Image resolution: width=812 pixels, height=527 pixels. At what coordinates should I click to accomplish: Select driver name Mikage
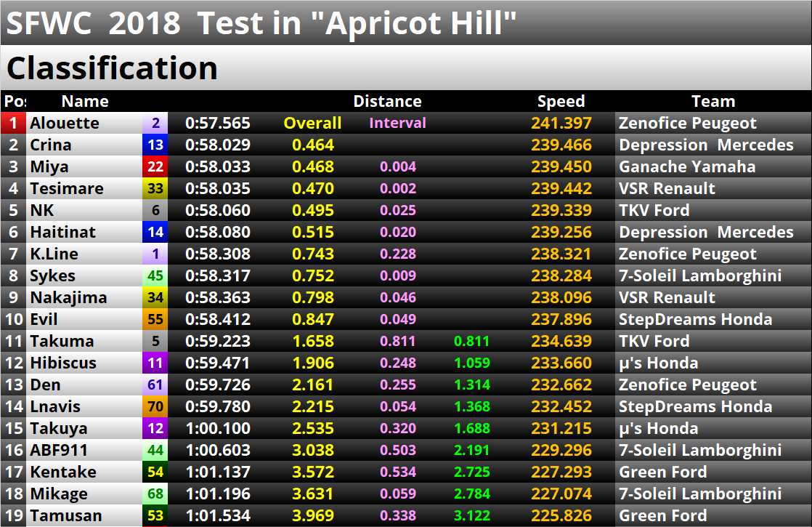tap(59, 494)
